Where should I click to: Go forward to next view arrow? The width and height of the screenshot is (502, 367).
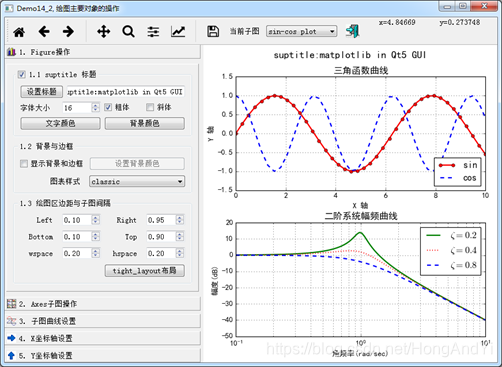[68, 32]
